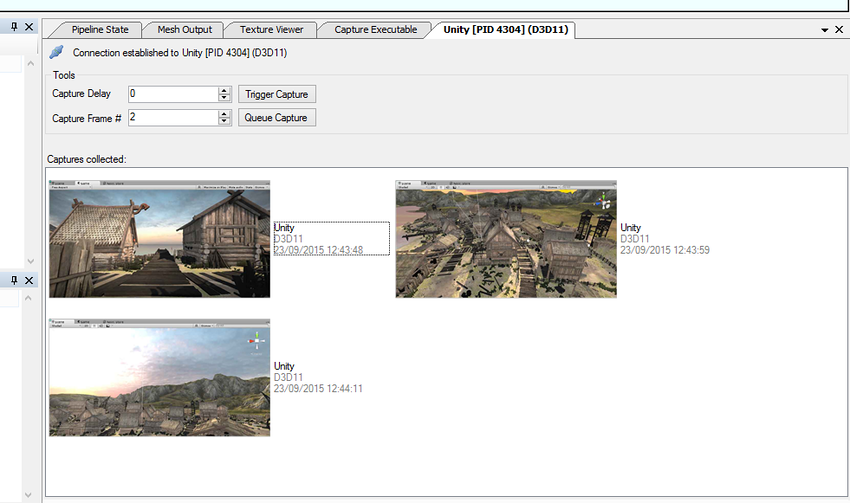Select the Capture Executable tab
This screenshot has height=503, width=850.
pyautogui.click(x=376, y=30)
